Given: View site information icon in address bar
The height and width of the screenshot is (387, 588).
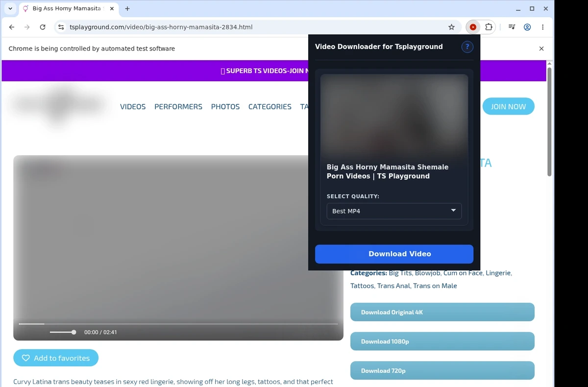Looking at the screenshot, I should 60,27.
